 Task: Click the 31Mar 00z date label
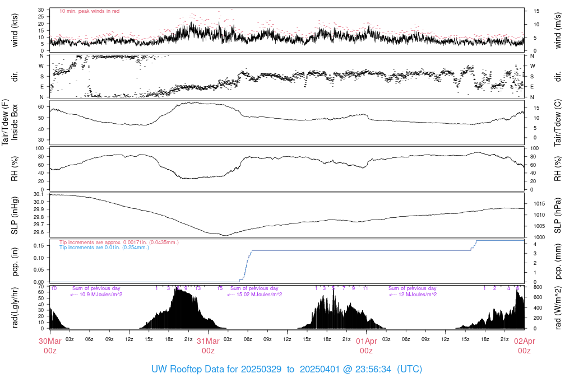pos(208,346)
